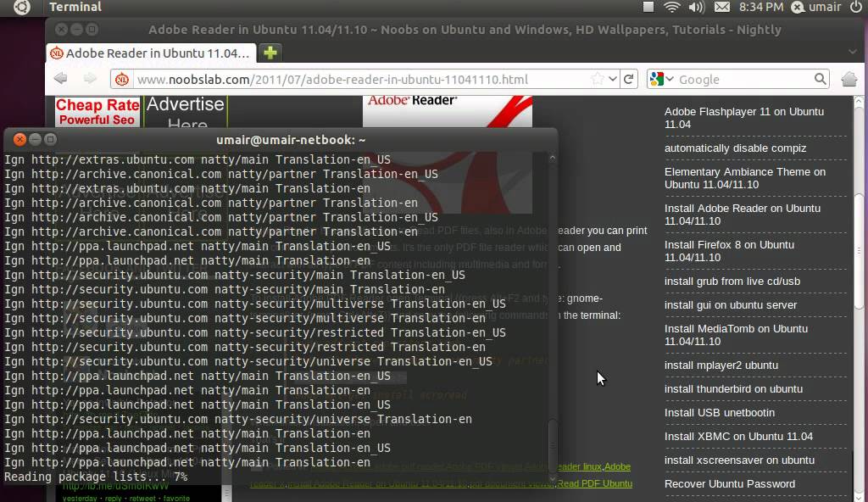This screenshot has width=868, height=502.
Task: Go back with the browser back arrow
Action: [x=61, y=79]
